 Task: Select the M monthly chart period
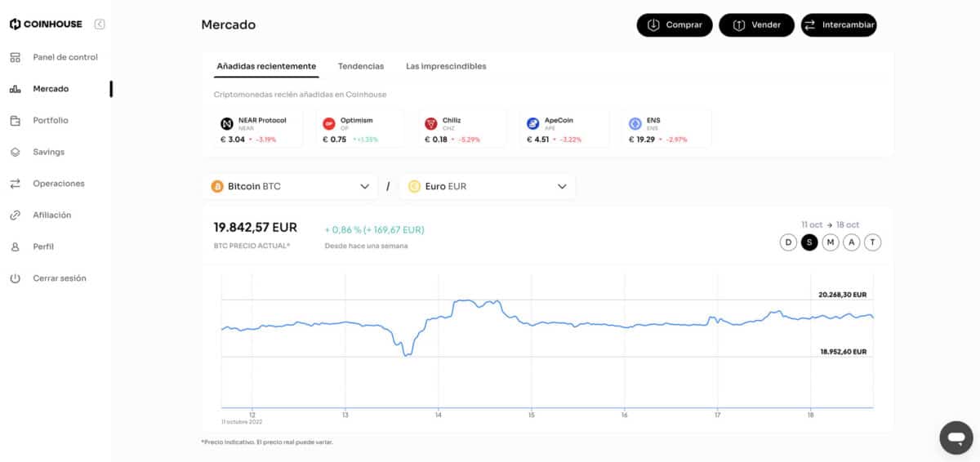point(831,242)
